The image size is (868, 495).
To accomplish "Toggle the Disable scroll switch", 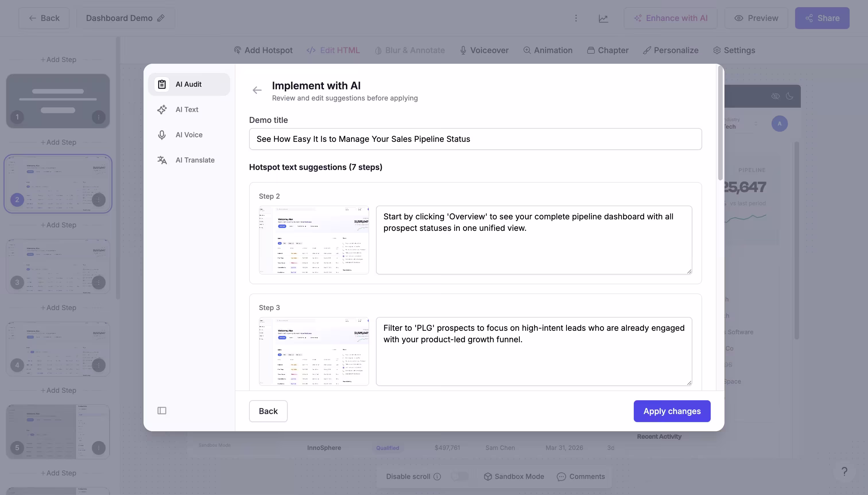I will point(460,477).
